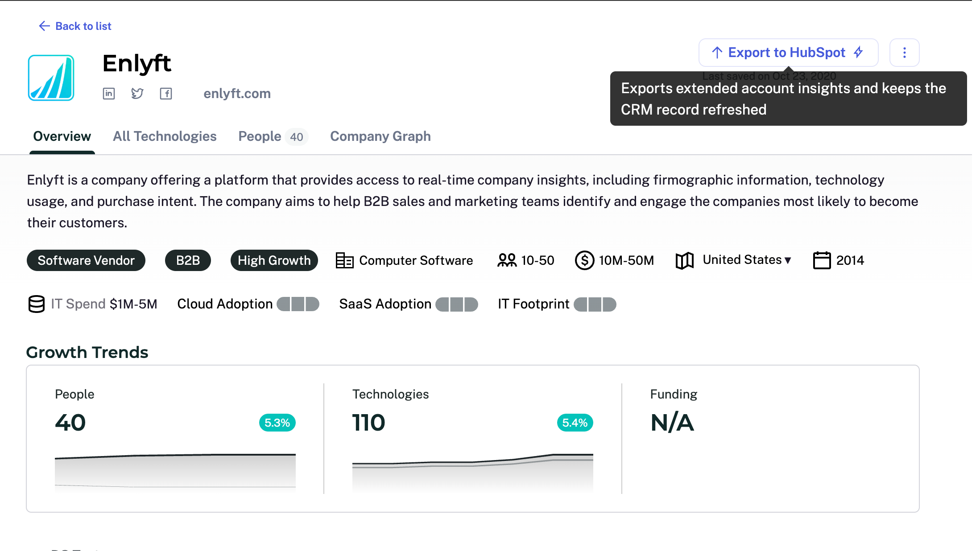980x551 pixels.
Task: Open Enlyft's Facebook page icon
Action: click(x=166, y=94)
